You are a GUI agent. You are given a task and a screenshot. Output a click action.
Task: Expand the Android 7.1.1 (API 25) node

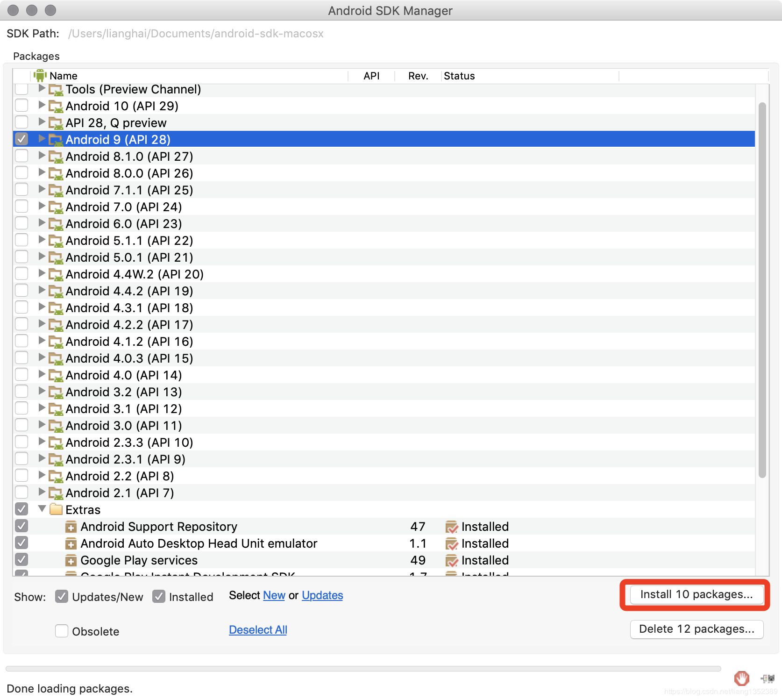click(x=42, y=189)
